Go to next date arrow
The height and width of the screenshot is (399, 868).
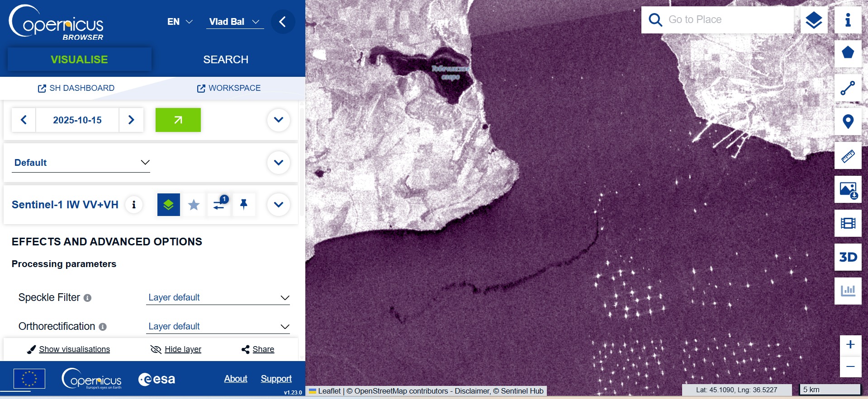131,120
